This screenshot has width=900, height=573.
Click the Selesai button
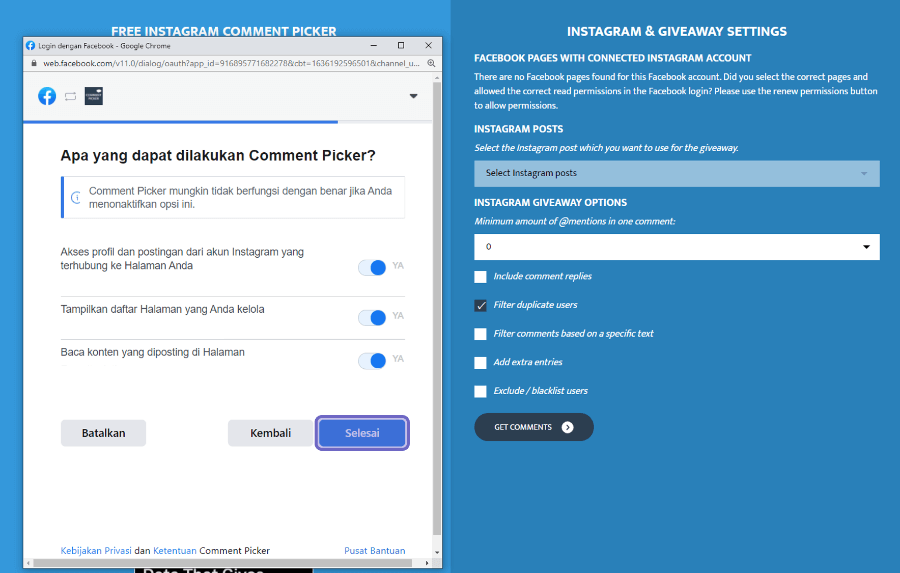pos(362,433)
